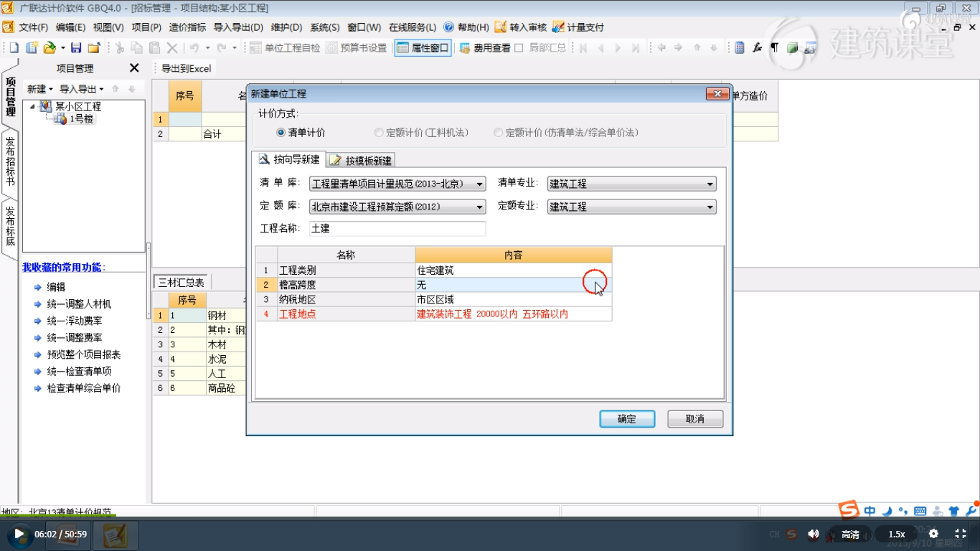Click the paragraph mark icon
Screen dimensions: 980x551
[774, 48]
